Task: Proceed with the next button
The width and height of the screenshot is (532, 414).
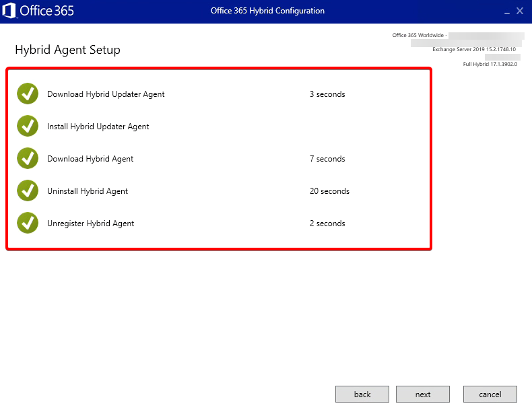Action: pyautogui.click(x=422, y=394)
